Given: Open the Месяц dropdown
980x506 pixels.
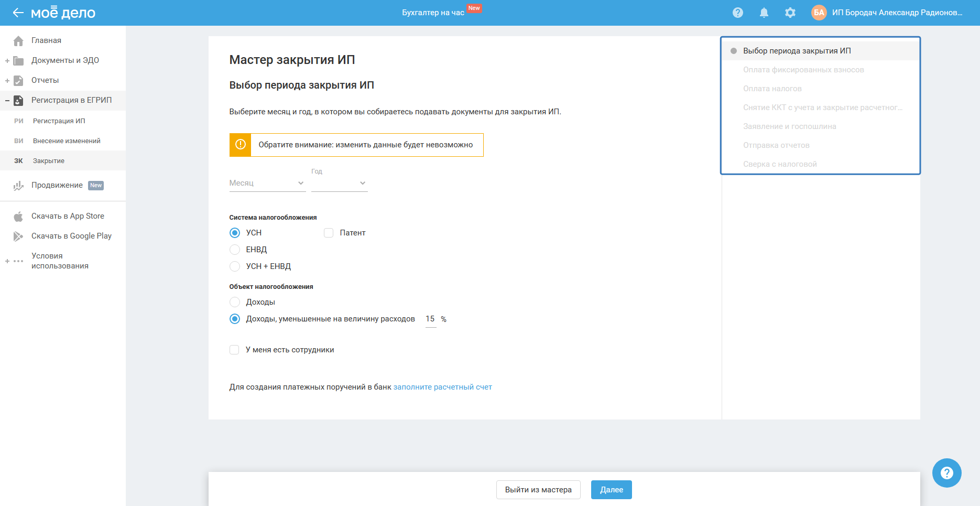Looking at the screenshot, I should click(x=267, y=183).
